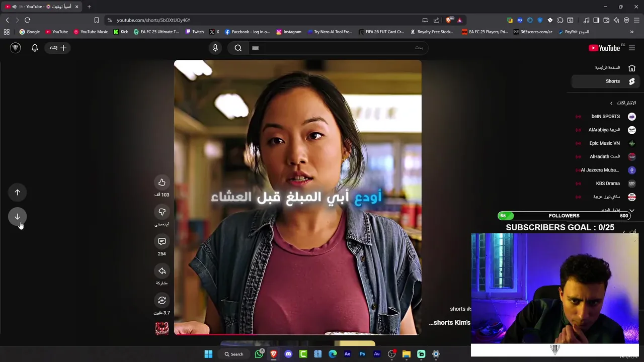
Task: Open the browser apps grid icon
Action: [x=7, y=32]
